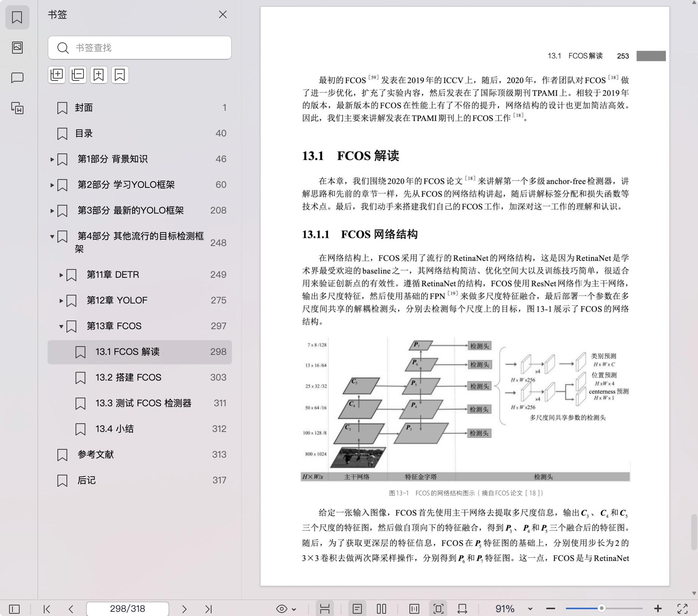Image resolution: width=698 pixels, height=616 pixels.
Task: Toggle continuous scrolling page mode icon
Action: (x=325, y=609)
